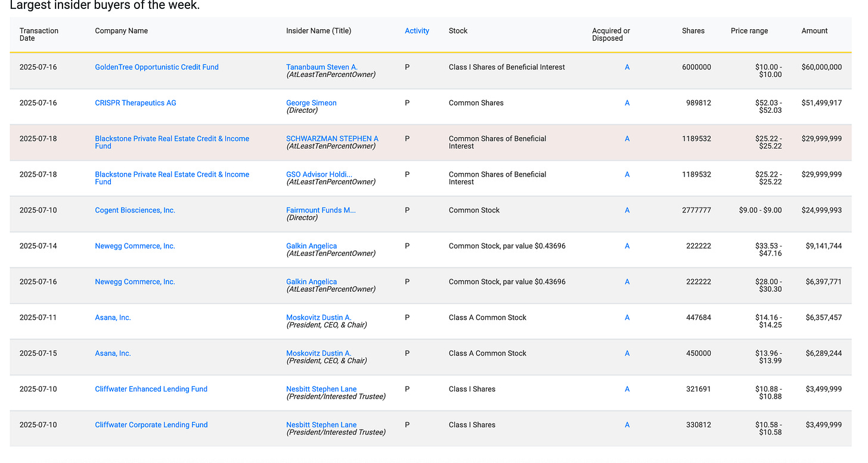View insider George Simeon
The height and width of the screenshot is (463, 868).
(311, 103)
